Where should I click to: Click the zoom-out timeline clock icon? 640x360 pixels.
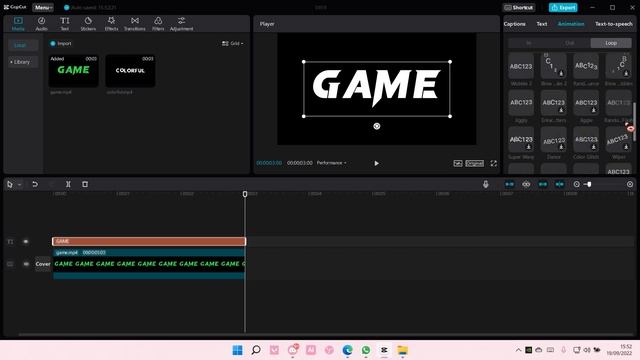pyautogui.click(x=576, y=184)
